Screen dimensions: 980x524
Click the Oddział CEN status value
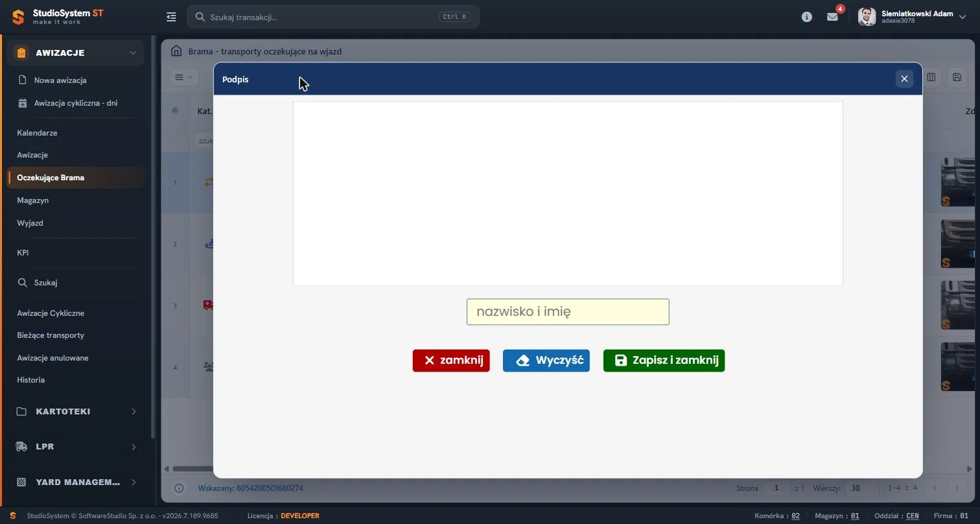913,516
